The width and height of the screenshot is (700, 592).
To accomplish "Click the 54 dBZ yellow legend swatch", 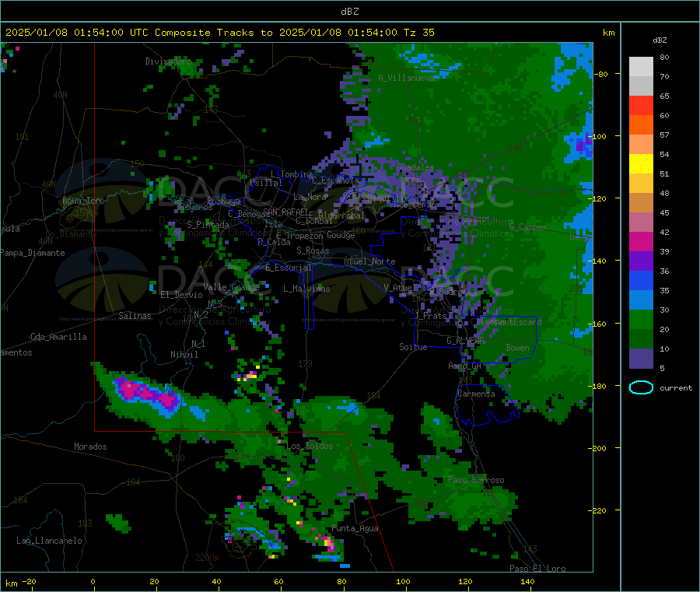I will click(x=641, y=164).
